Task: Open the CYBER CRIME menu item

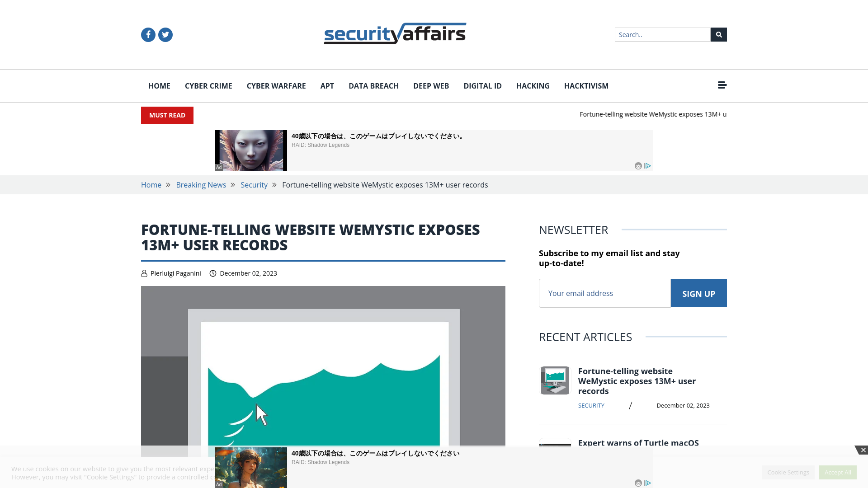Action: (208, 86)
